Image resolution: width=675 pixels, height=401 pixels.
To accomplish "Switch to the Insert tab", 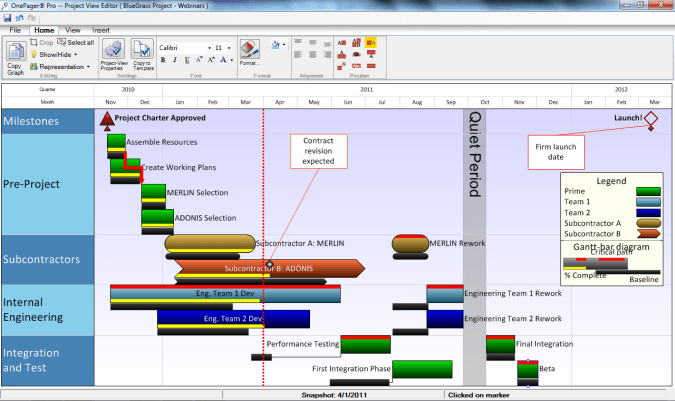I will [x=101, y=30].
